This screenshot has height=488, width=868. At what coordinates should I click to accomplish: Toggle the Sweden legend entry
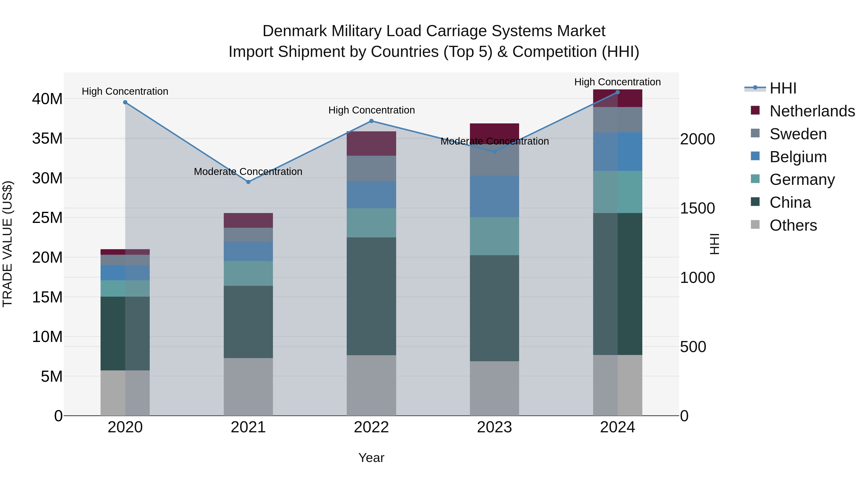pyautogui.click(x=789, y=134)
